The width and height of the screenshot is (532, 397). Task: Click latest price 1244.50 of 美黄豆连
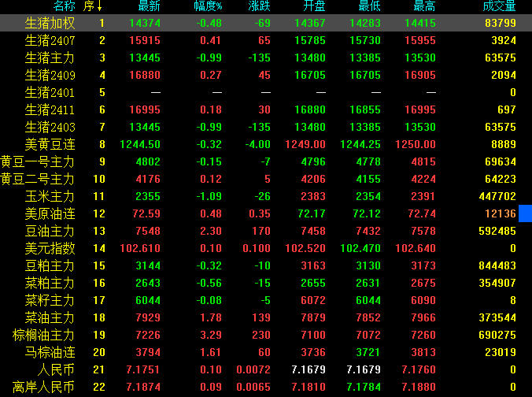pyautogui.click(x=140, y=144)
